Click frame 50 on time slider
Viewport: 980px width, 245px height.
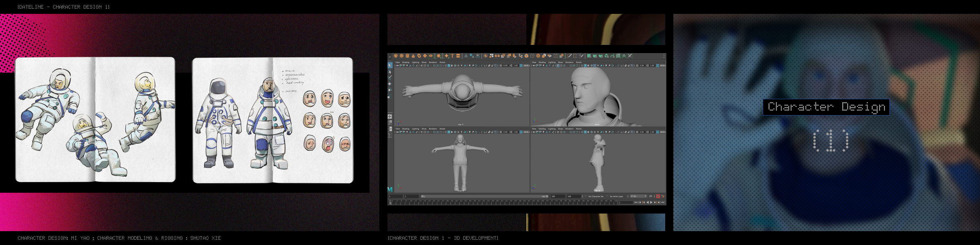click(x=501, y=202)
